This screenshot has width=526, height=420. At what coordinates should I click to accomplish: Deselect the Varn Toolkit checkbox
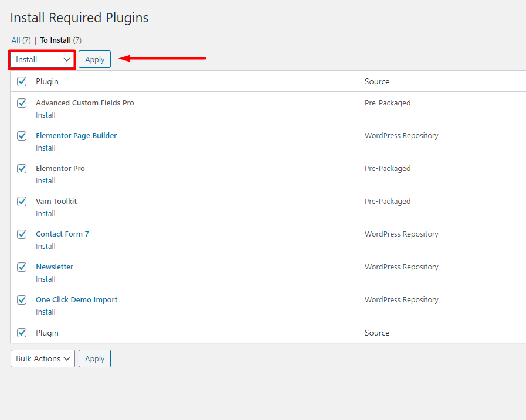point(22,202)
